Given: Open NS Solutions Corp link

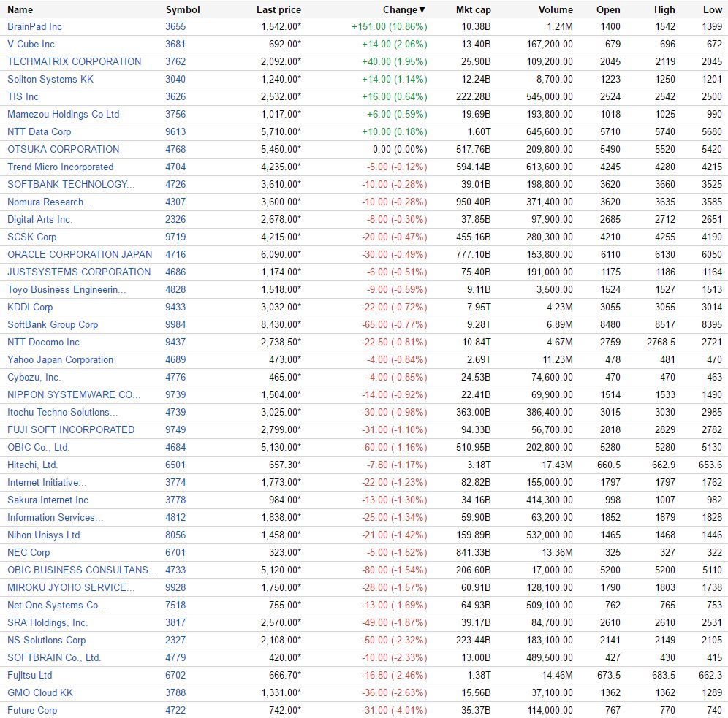Looking at the screenshot, I should (x=47, y=641).
